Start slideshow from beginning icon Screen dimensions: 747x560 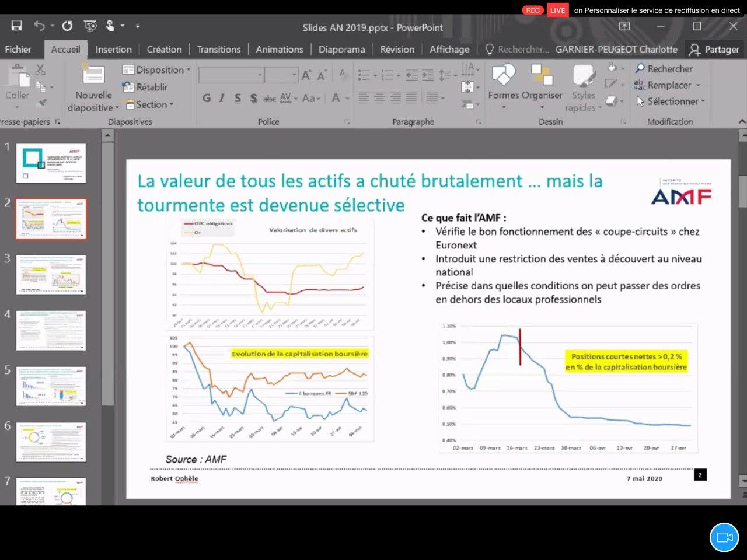[90, 26]
